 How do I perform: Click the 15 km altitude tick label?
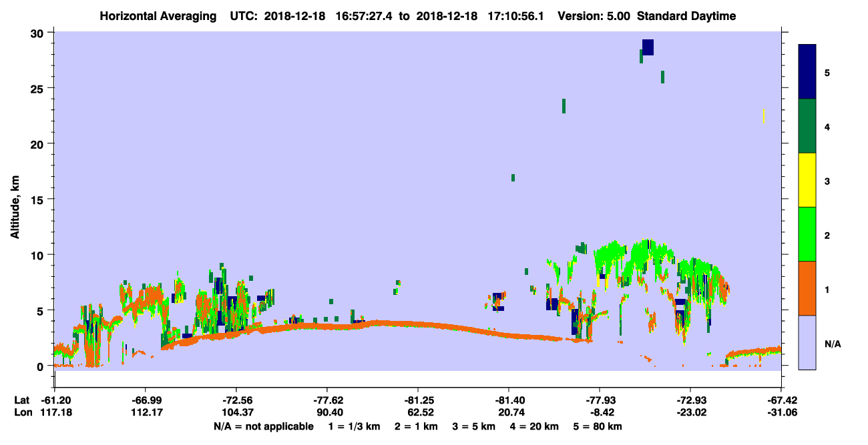(x=39, y=199)
